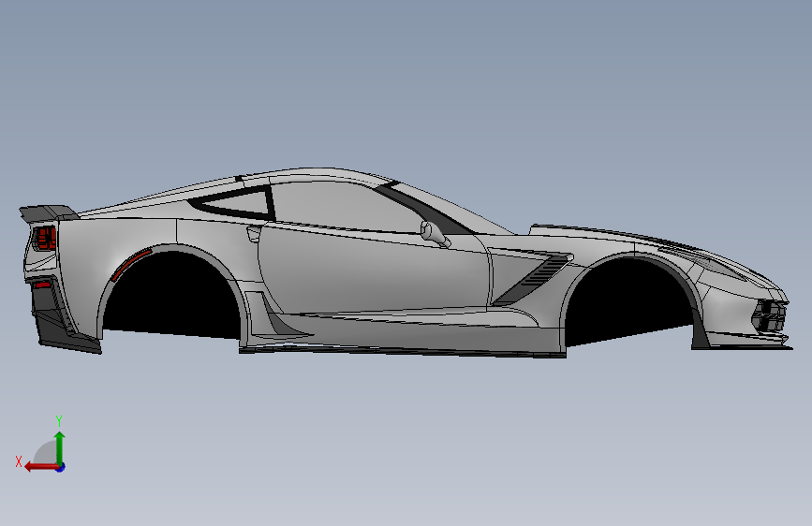Select the rear quarter window triangle
Viewport: 812px width, 526px height.
pos(233,202)
